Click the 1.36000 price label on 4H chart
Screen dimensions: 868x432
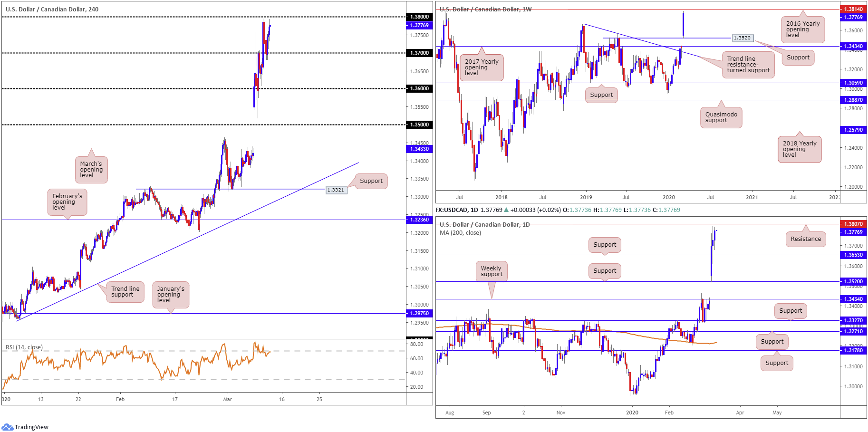coord(419,88)
